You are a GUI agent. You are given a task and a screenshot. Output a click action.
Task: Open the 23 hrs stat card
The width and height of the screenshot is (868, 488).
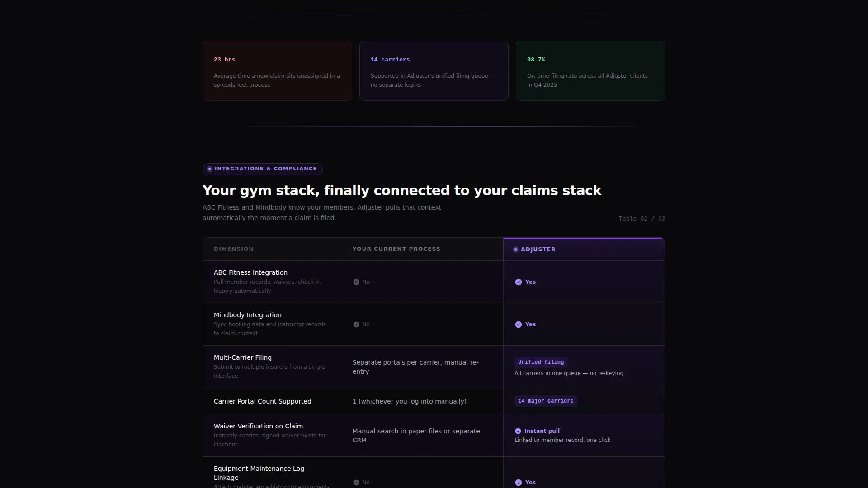277,70
